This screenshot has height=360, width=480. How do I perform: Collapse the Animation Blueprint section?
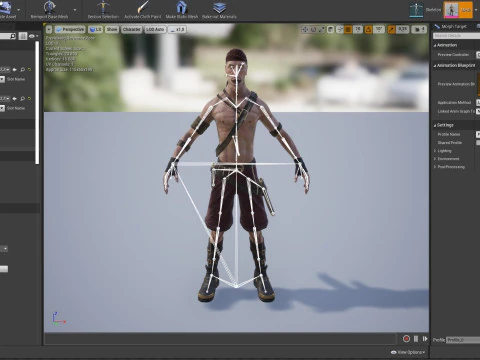435,66
